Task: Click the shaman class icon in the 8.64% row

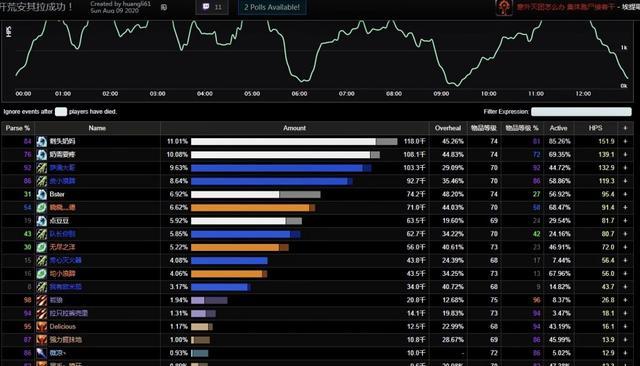Action: click(42, 181)
